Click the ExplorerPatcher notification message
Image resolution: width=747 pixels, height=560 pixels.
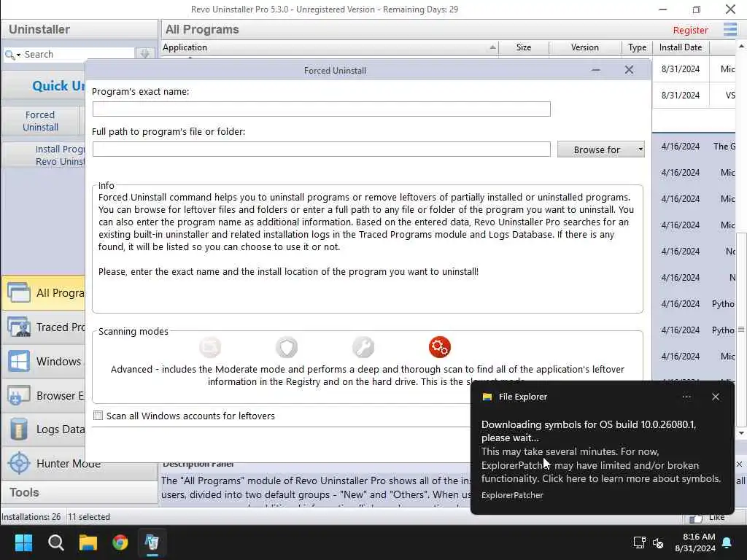pyautogui.click(x=601, y=451)
